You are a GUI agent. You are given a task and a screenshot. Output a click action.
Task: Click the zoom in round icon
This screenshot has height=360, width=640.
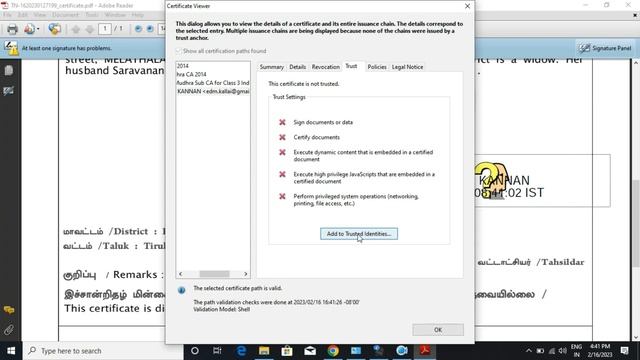[x=150, y=29]
